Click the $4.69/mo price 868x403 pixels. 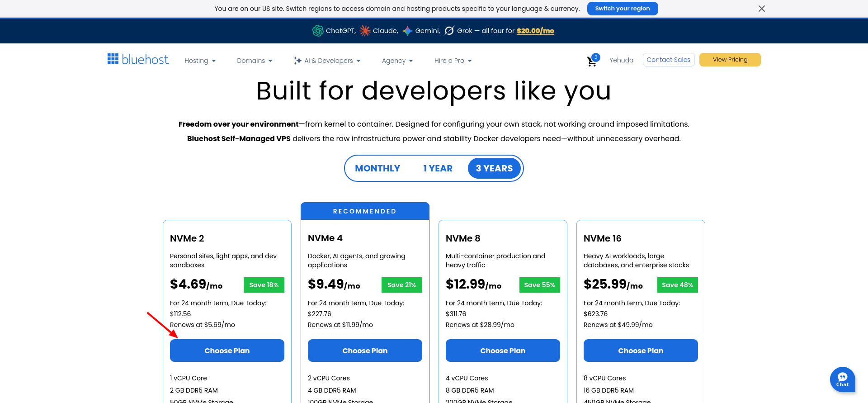coord(196,284)
